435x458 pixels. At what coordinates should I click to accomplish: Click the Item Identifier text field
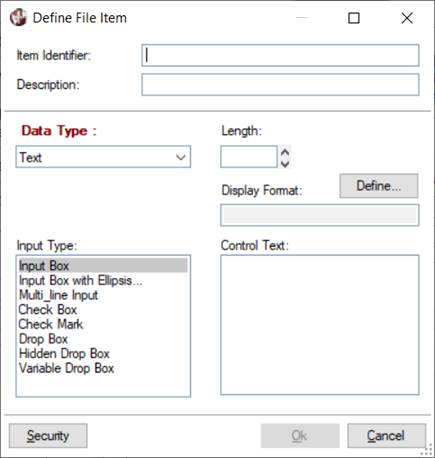click(x=280, y=55)
